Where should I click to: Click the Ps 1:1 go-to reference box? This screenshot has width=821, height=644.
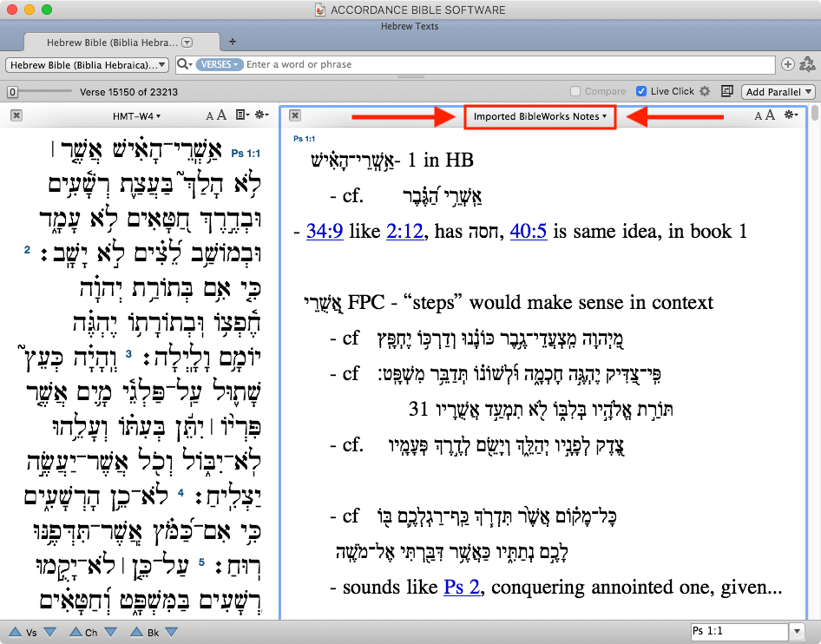click(739, 632)
